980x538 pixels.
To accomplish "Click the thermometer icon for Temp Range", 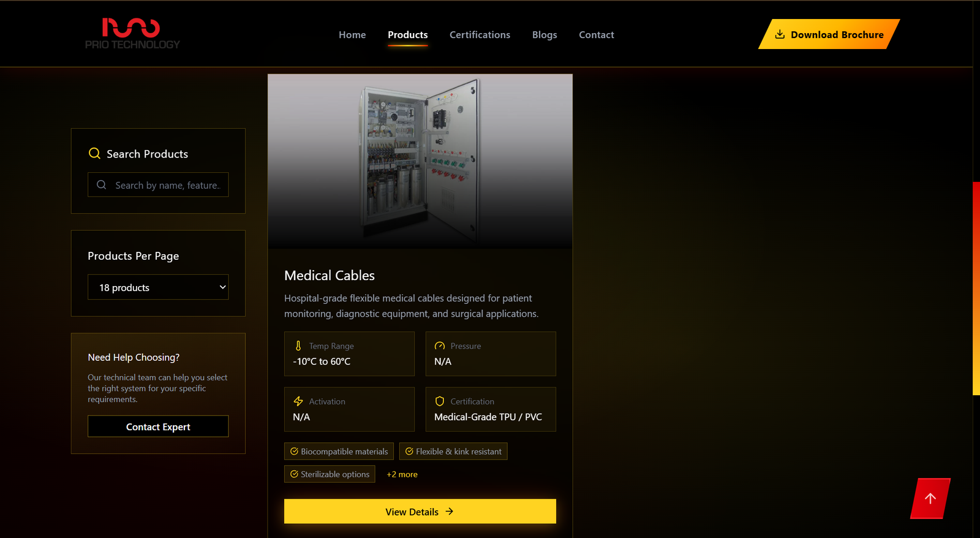I will [298, 346].
